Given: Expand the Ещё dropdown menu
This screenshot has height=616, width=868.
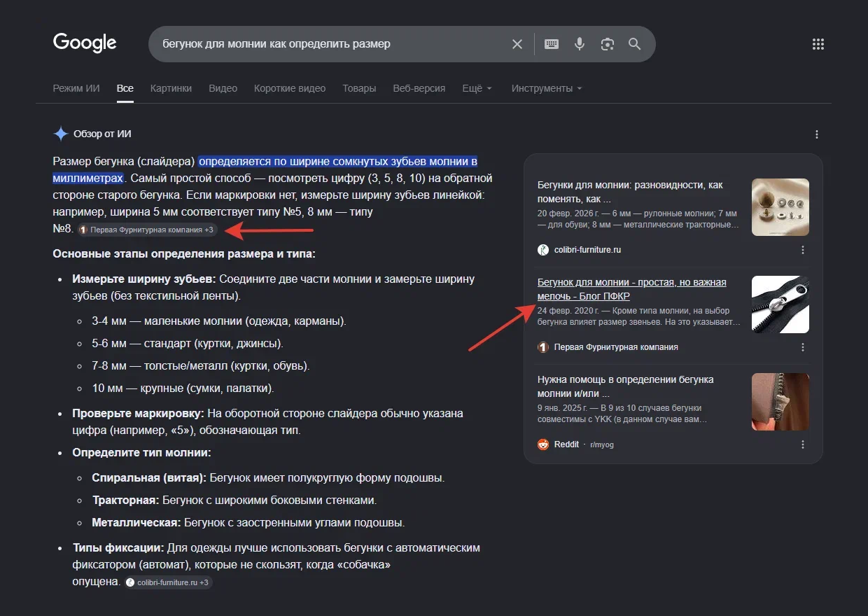Looking at the screenshot, I should point(477,88).
